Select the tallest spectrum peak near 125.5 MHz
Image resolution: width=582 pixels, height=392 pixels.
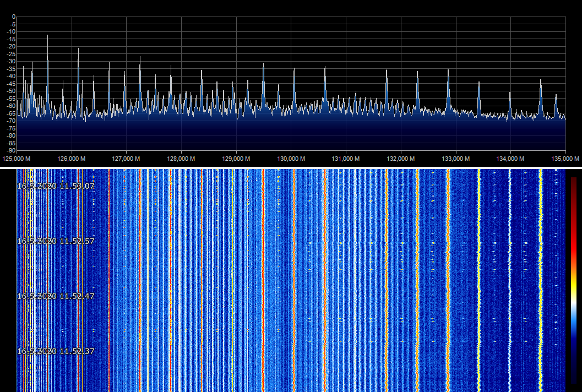[x=47, y=36]
